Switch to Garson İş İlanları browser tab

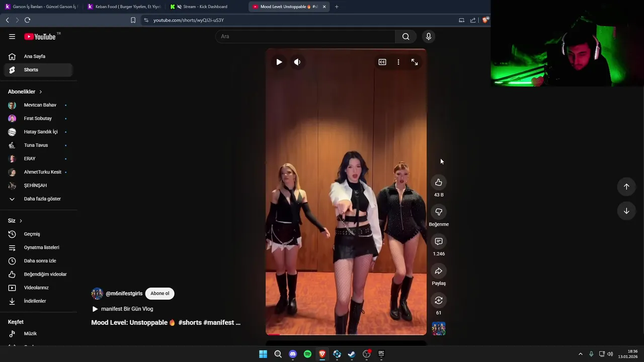coord(41,7)
